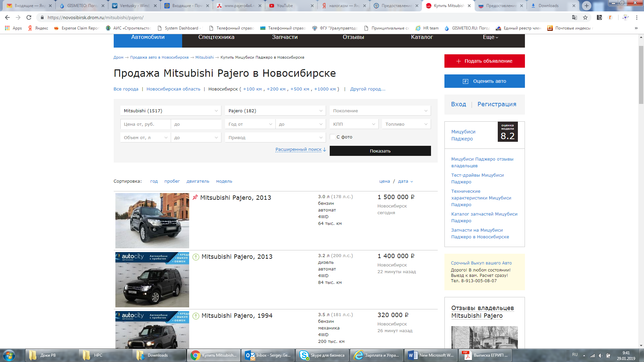Expand the Mitsubishi (1517) make dropdown
The height and width of the screenshot is (362, 644).
pyautogui.click(x=170, y=111)
